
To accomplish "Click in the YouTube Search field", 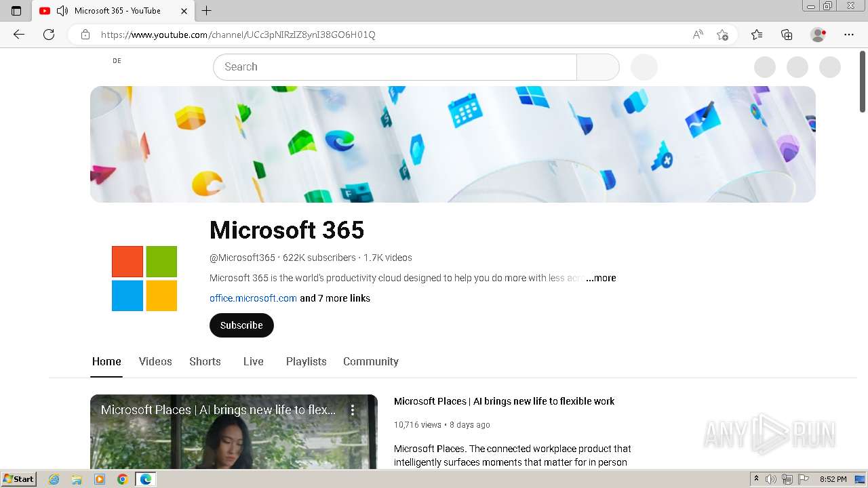I will (x=395, y=67).
